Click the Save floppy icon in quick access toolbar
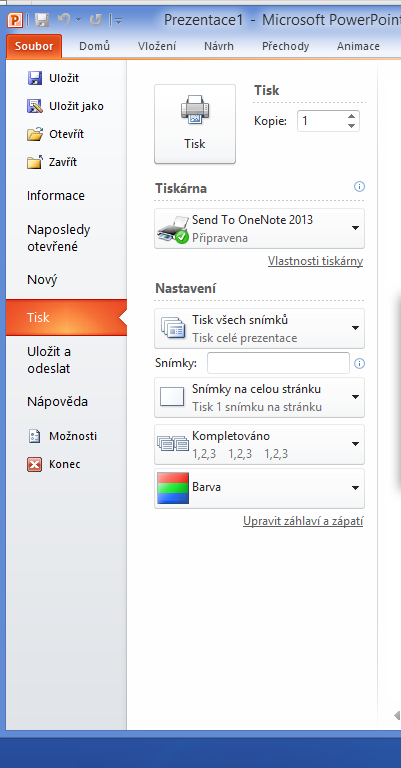This screenshot has width=401, height=768. [42, 20]
